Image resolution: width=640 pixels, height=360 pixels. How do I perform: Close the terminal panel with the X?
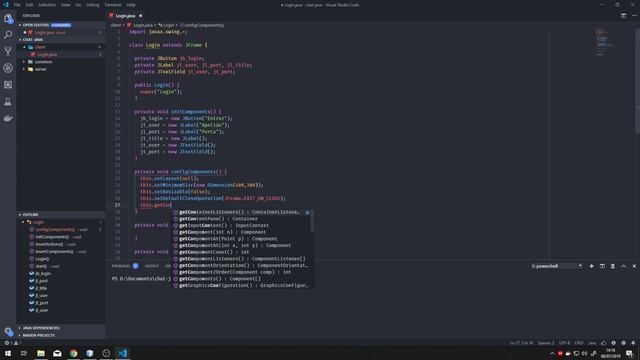tap(634, 266)
